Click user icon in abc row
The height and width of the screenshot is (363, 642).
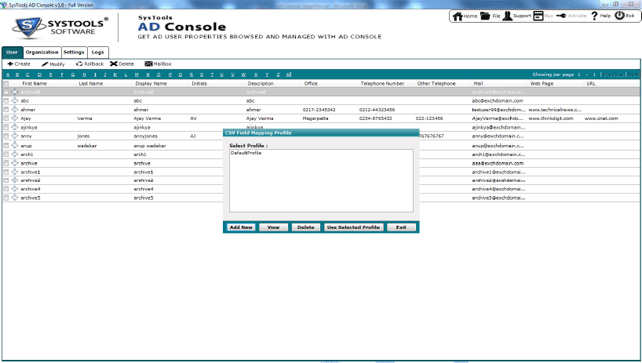click(x=15, y=101)
